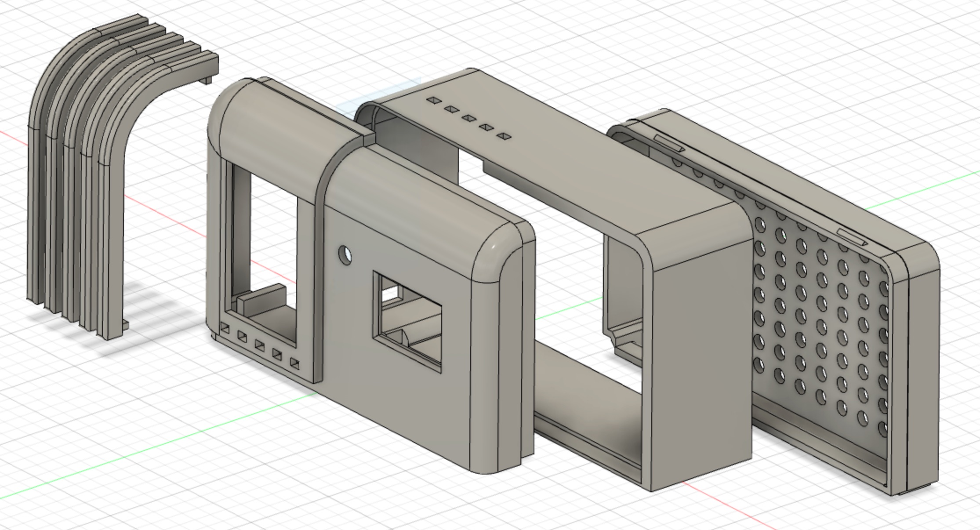Click the small circular hole on front housing
This screenshot has height=530, width=980.
[345, 254]
